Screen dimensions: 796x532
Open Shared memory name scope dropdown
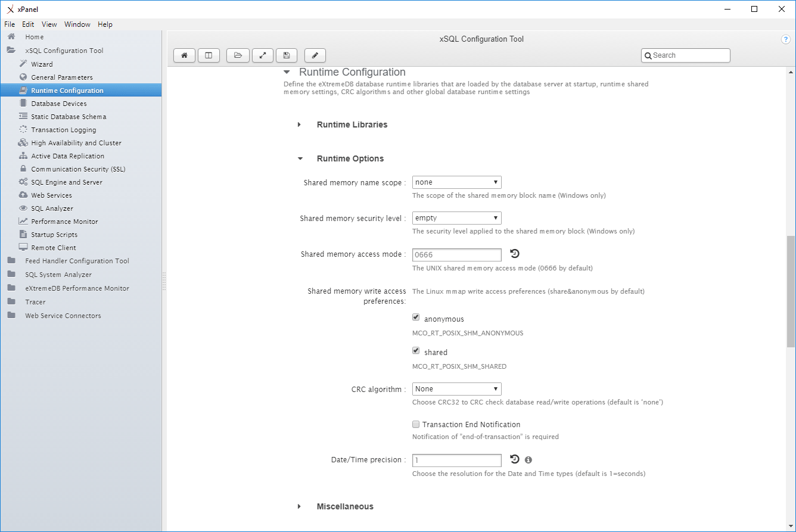[457, 182]
